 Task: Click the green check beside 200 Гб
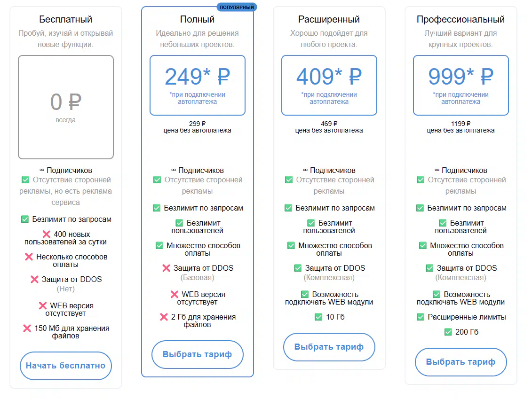pyautogui.click(x=448, y=332)
